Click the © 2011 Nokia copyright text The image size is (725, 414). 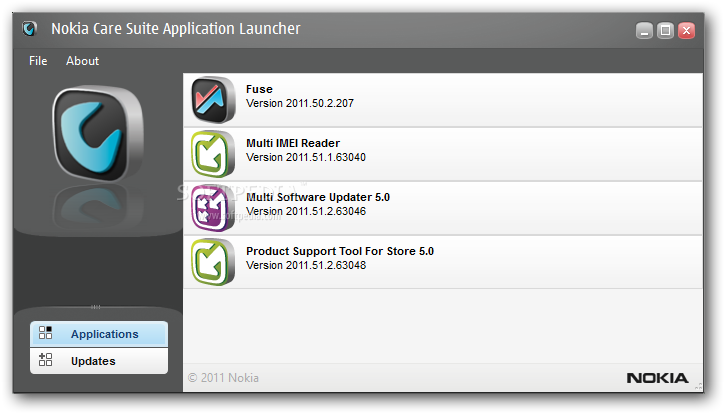point(223,378)
